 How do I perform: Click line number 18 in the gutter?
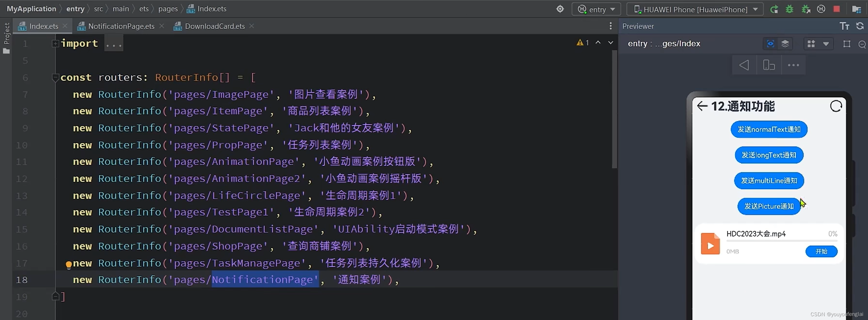(x=22, y=280)
